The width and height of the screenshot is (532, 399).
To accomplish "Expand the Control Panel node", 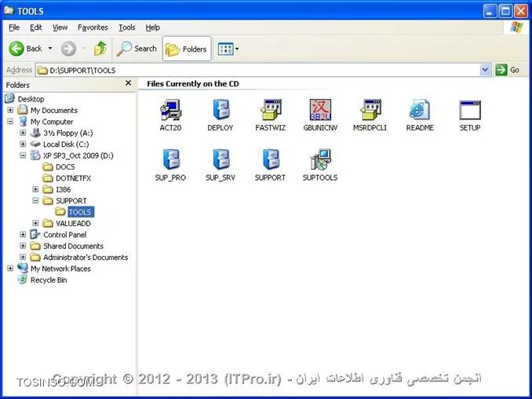I will (x=23, y=234).
